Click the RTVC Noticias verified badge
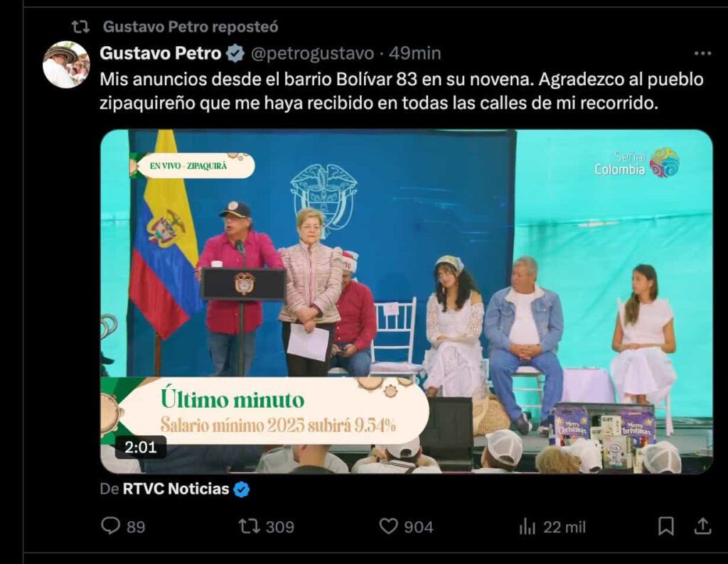728x564 pixels. (x=242, y=489)
